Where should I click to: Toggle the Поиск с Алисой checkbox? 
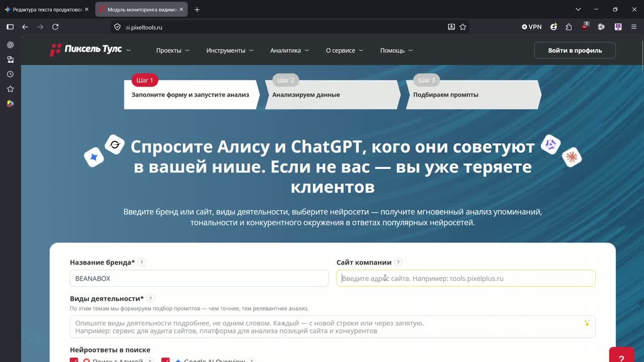tap(74, 360)
